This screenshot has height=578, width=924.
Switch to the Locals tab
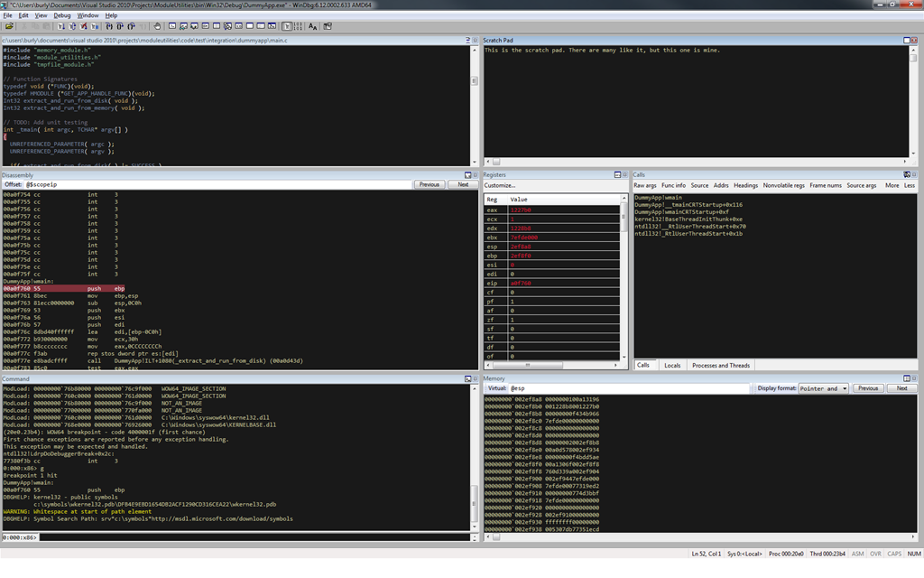tap(671, 365)
